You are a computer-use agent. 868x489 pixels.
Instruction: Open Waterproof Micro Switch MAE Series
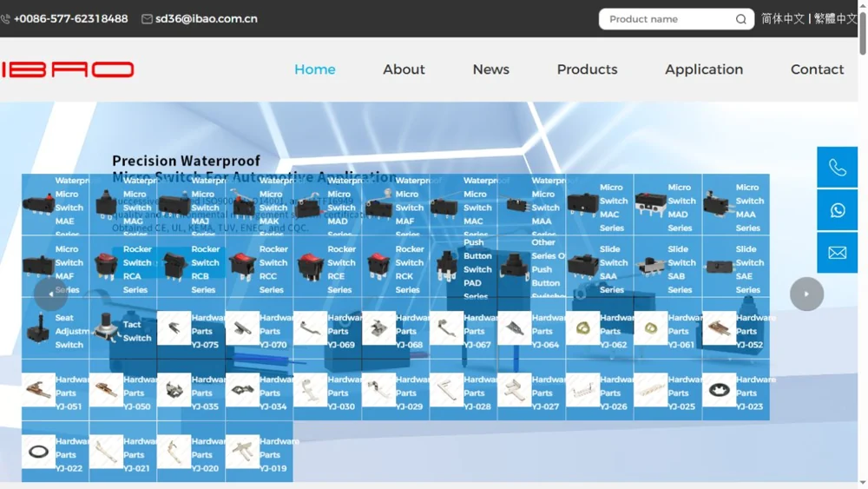pos(56,205)
